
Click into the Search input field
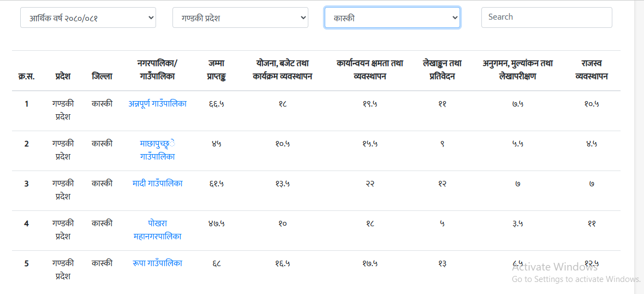coord(547,17)
